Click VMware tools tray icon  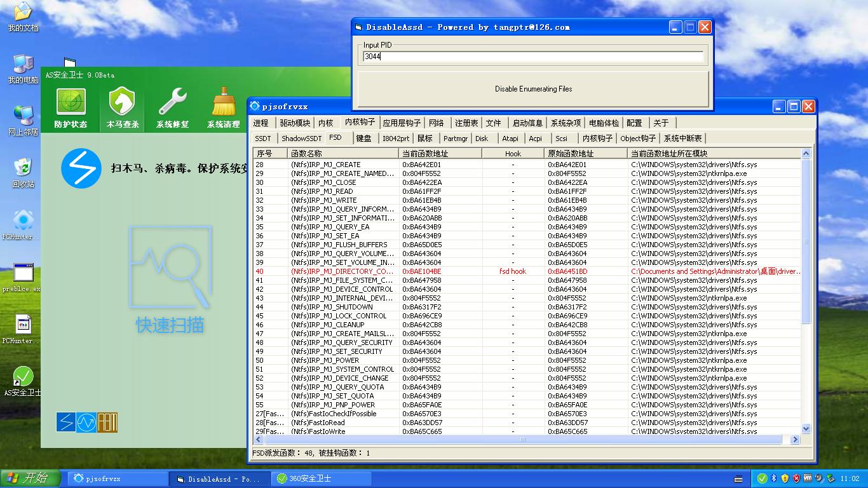pos(808,478)
